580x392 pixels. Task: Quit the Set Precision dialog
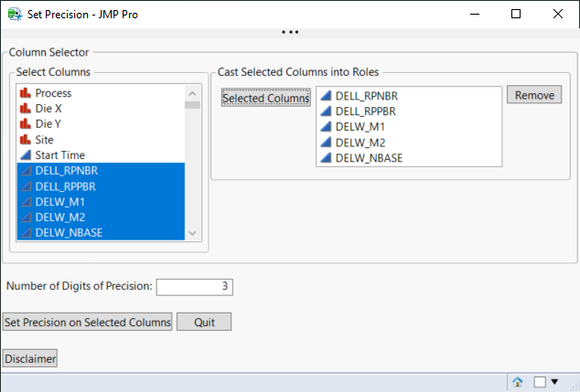204,322
